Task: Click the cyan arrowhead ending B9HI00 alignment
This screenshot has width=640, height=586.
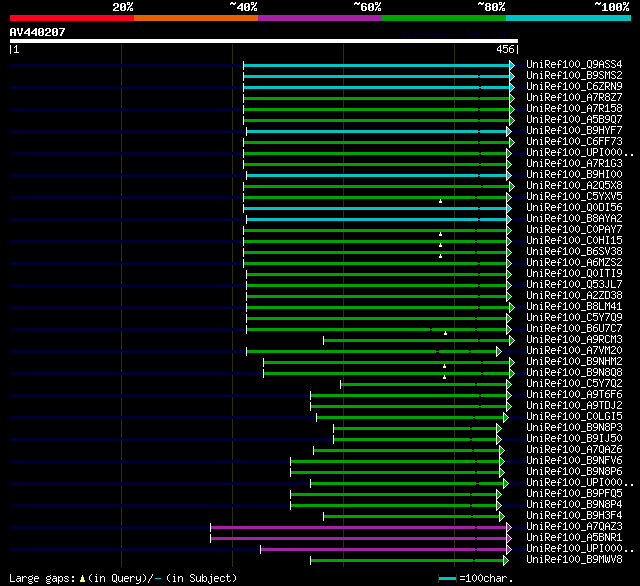Action: pos(509,175)
